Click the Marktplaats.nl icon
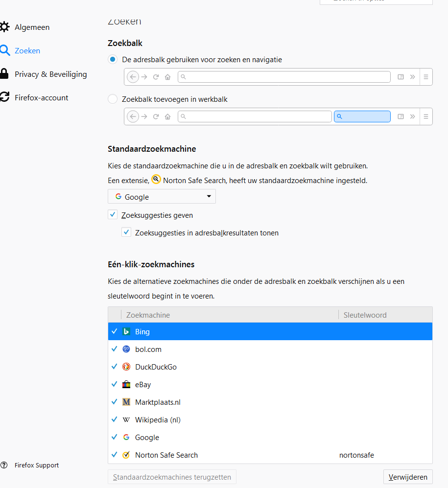 (x=126, y=402)
